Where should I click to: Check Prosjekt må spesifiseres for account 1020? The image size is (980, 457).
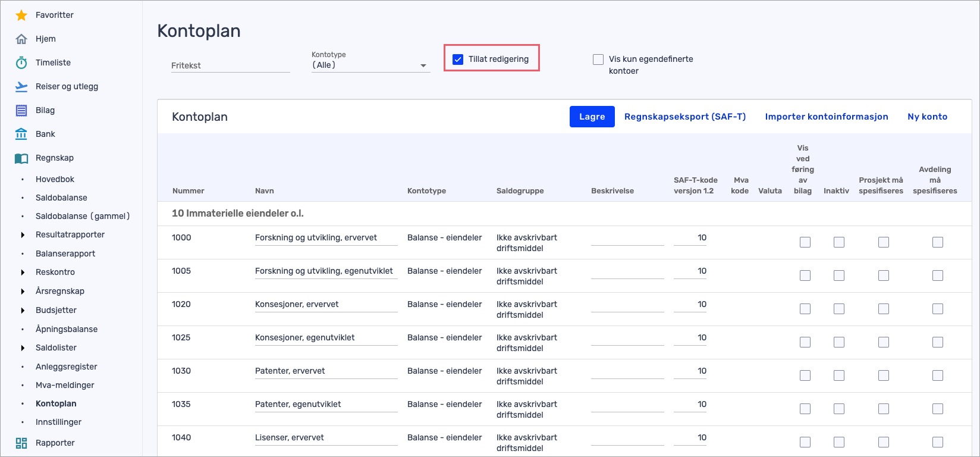coord(884,309)
